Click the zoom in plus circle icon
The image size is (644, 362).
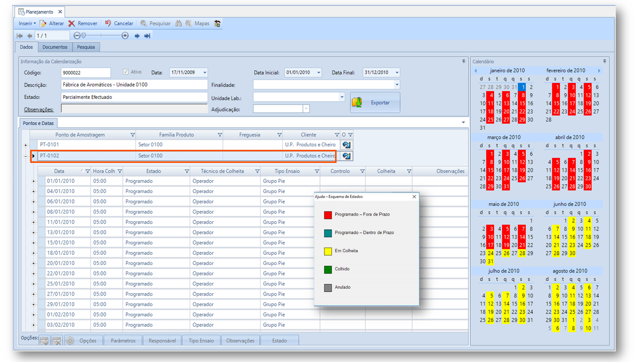click(x=125, y=36)
